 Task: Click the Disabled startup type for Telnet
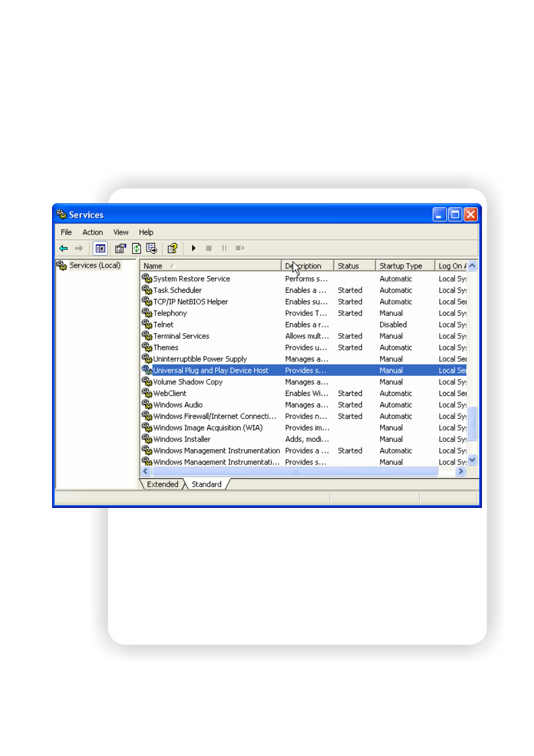point(393,324)
